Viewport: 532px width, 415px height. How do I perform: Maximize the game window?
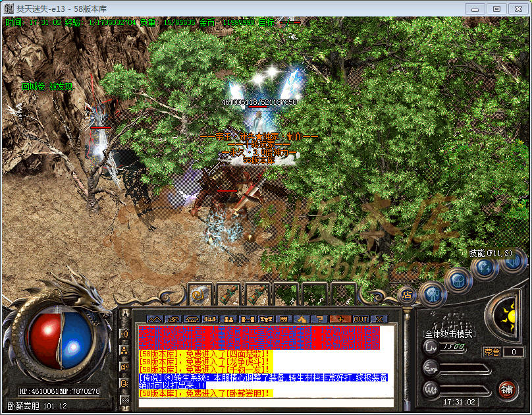[x=496, y=9]
